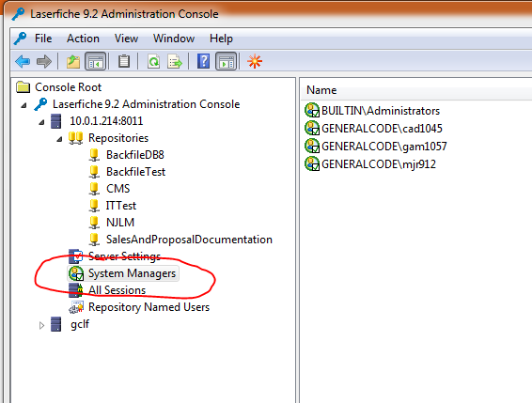Expand the gclf server node
The image size is (532, 403).
(x=41, y=325)
